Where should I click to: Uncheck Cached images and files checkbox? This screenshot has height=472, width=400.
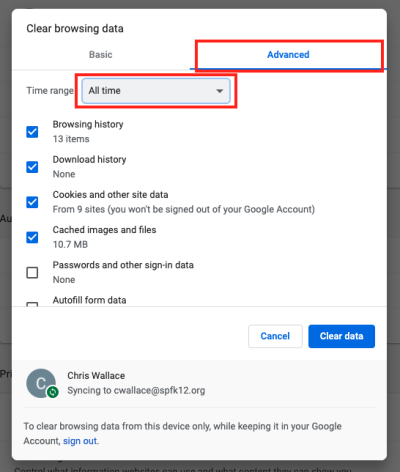tap(32, 237)
